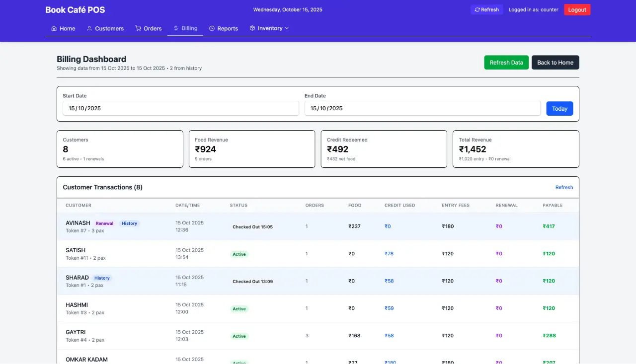Click the Renewal badge beside AVINASH
This screenshot has height=364, width=636.
pos(104,223)
